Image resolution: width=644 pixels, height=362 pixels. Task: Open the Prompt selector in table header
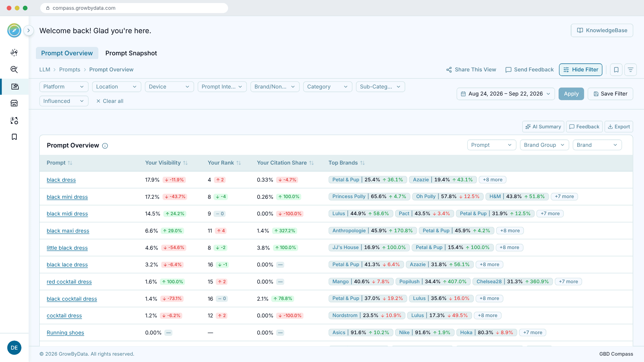tap(491, 145)
